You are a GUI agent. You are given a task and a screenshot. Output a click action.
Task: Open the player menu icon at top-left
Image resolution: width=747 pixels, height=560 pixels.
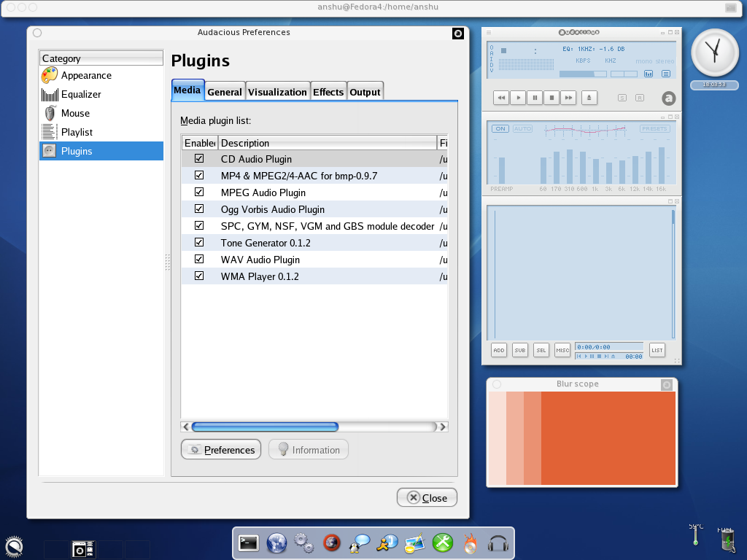(488, 33)
